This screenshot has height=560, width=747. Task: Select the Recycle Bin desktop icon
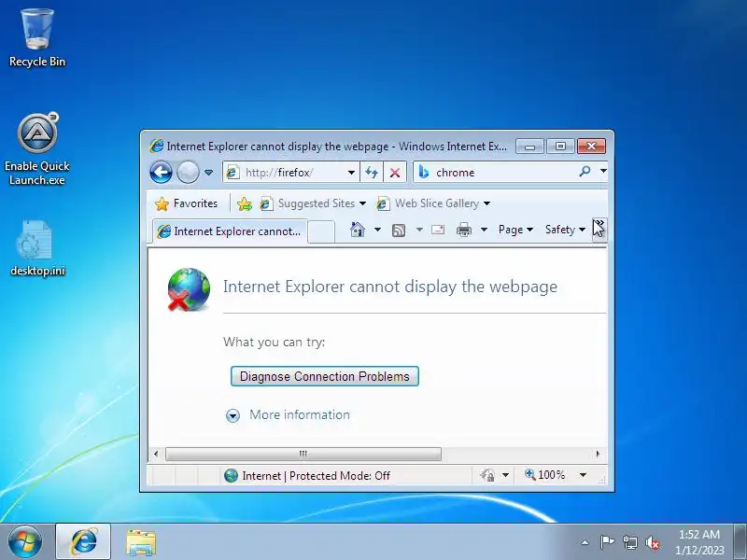[37, 37]
